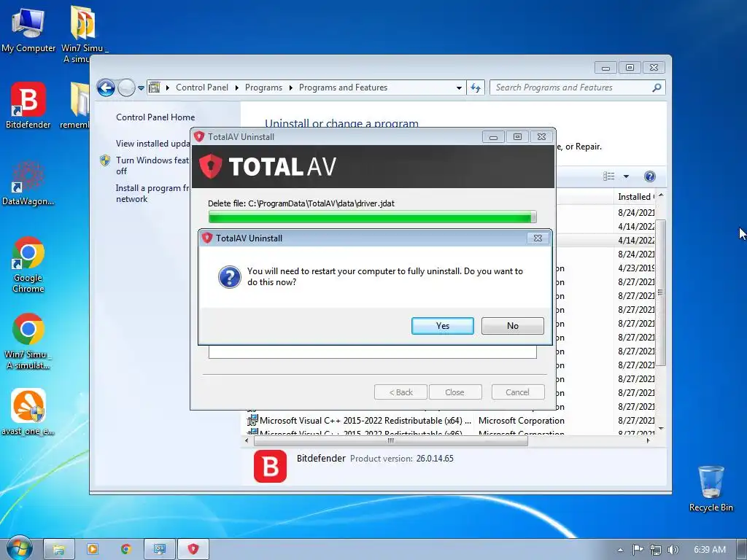Select Win7 Simu Chrome desktop icon
The height and width of the screenshot is (560, 747).
click(x=28, y=341)
